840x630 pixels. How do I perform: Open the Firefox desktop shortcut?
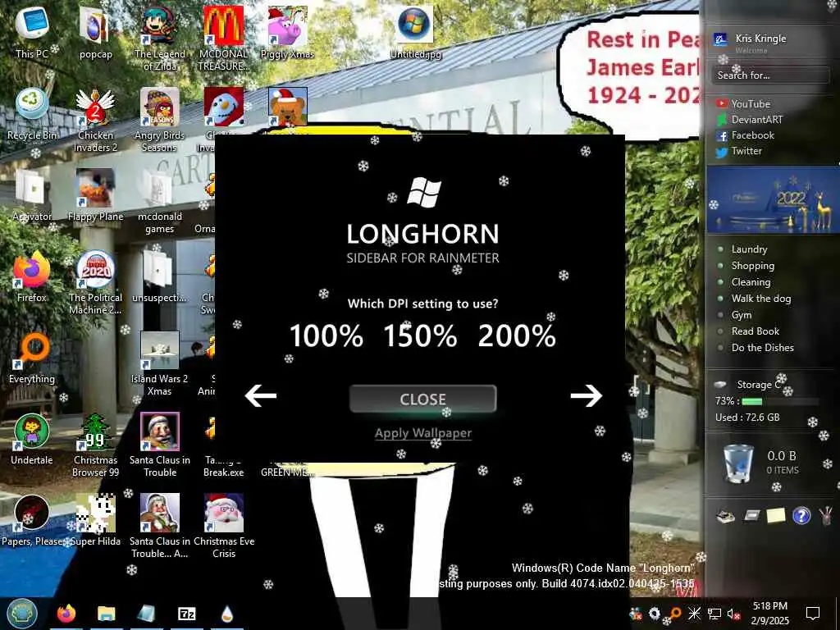pos(32,276)
